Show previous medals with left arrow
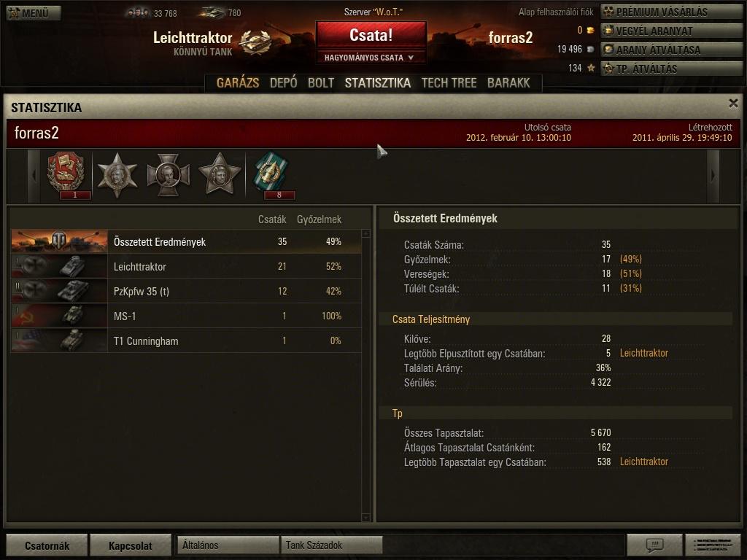 click(x=34, y=176)
